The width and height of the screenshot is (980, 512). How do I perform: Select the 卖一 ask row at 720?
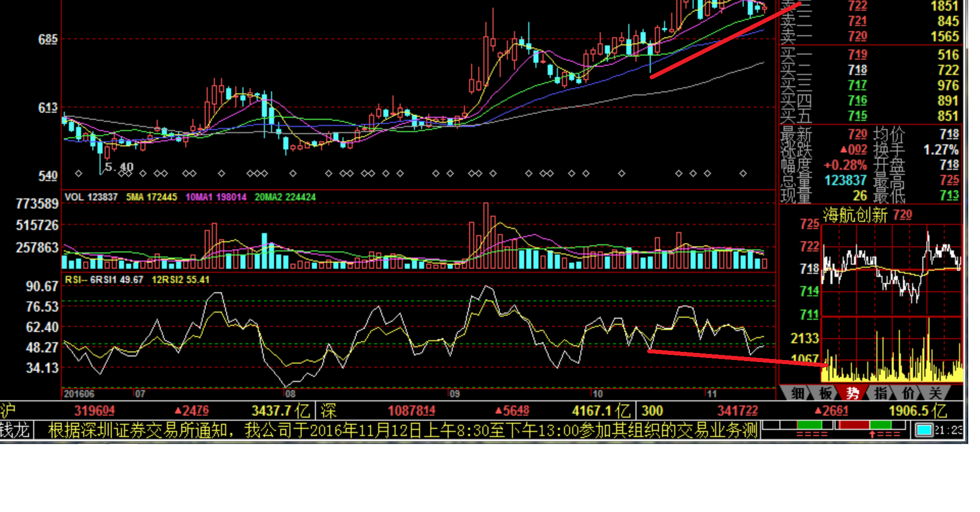870,36
